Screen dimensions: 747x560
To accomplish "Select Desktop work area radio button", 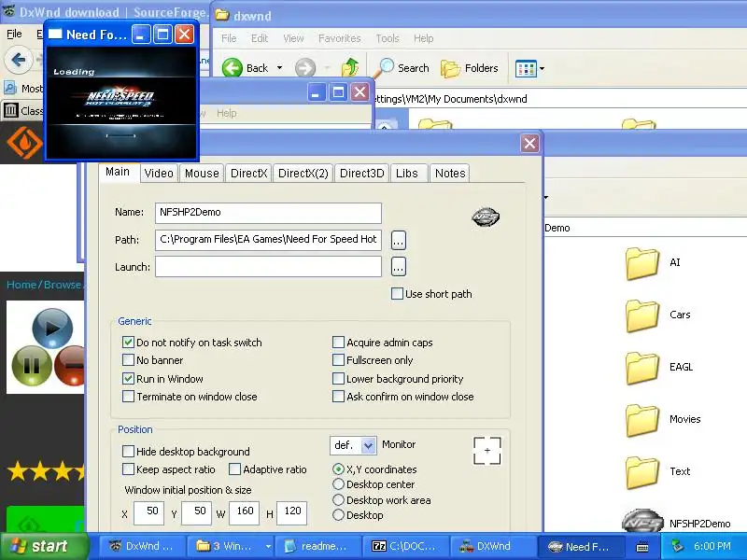I will coord(338,500).
